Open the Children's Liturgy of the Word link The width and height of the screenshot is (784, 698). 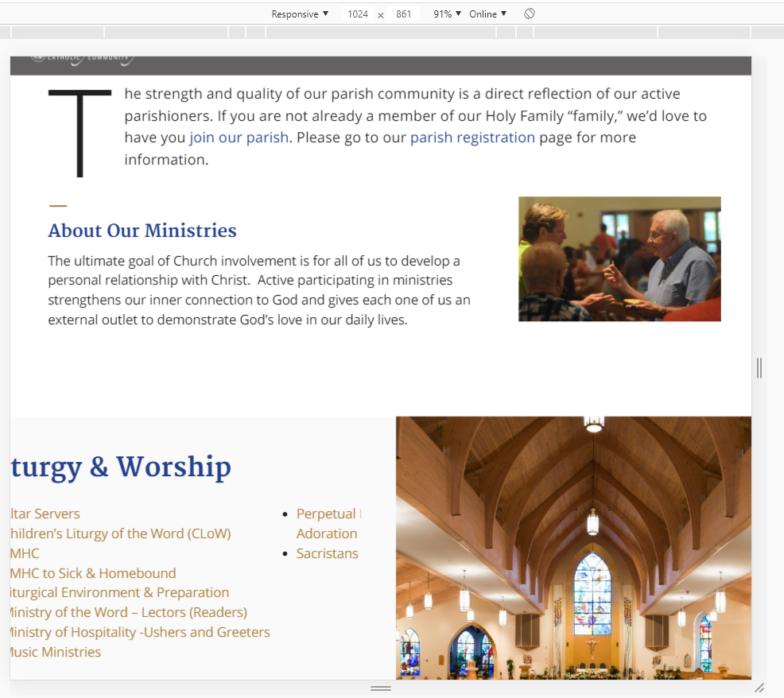pos(120,533)
